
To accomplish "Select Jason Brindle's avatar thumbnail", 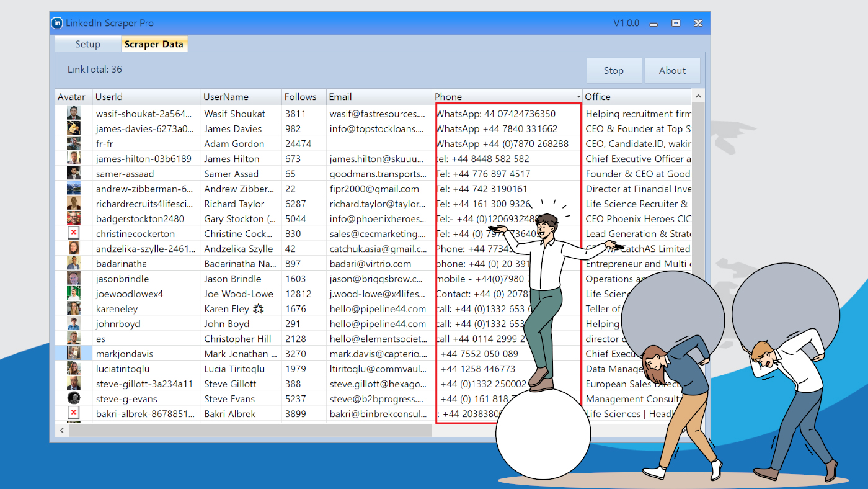I will coord(74,279).
